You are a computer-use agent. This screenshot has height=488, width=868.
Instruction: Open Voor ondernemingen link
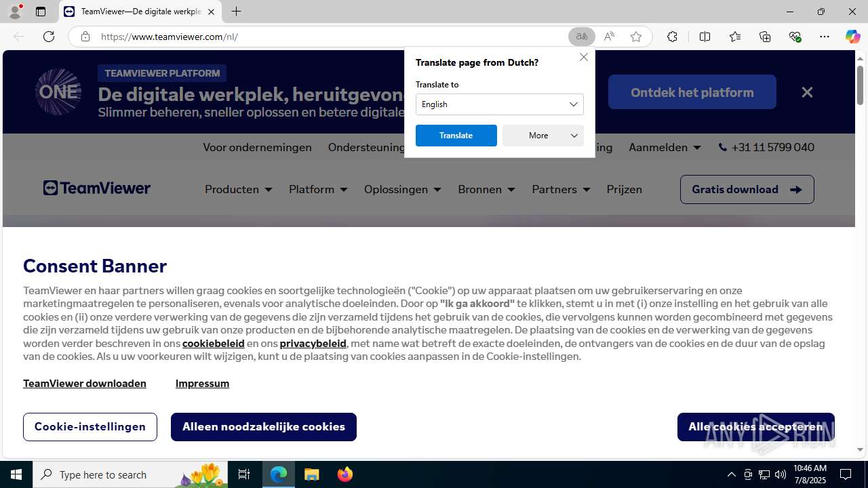tap(258, 147)
